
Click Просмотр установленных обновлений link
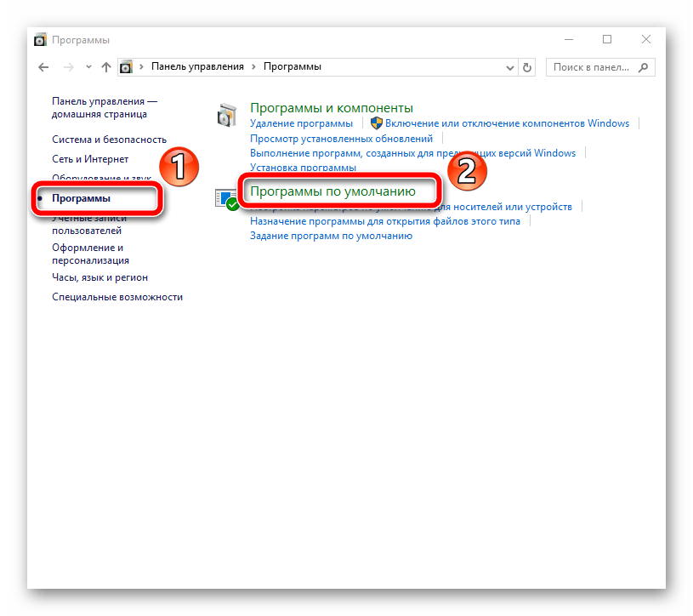point(341,139)
